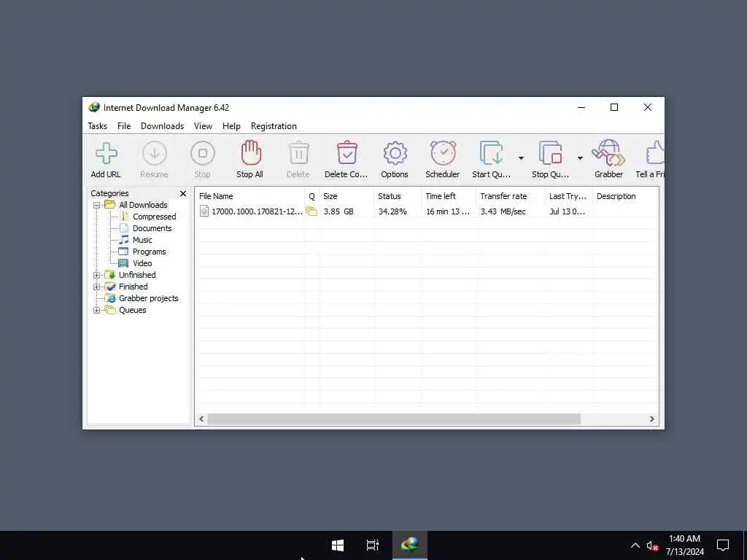Select the Music category
This screenshot has height=560, width=747.
[142, 240]
